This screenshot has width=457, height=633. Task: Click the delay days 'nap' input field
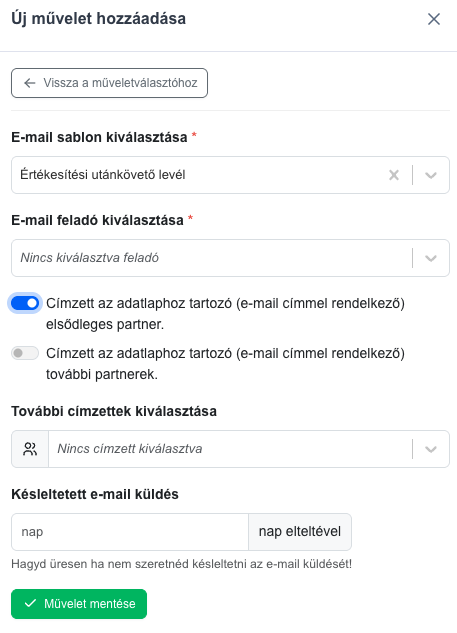click(130, 532)
